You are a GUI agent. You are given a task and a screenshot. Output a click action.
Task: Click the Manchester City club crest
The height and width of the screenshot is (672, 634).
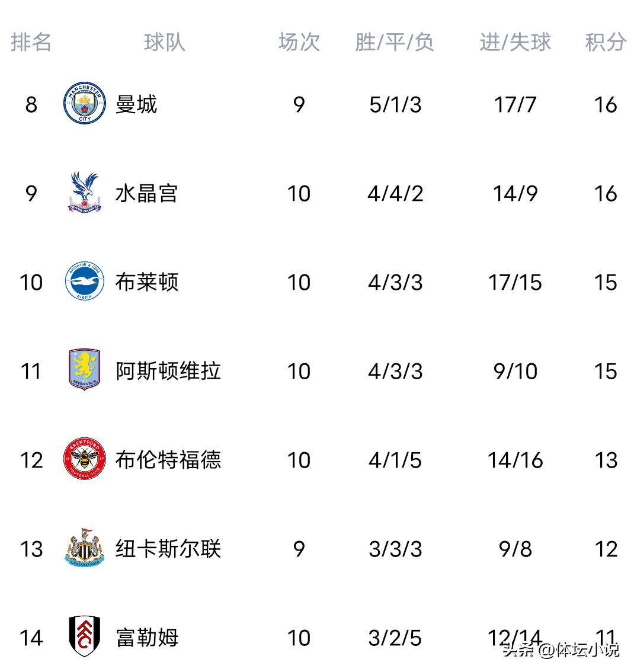point(85,104)
